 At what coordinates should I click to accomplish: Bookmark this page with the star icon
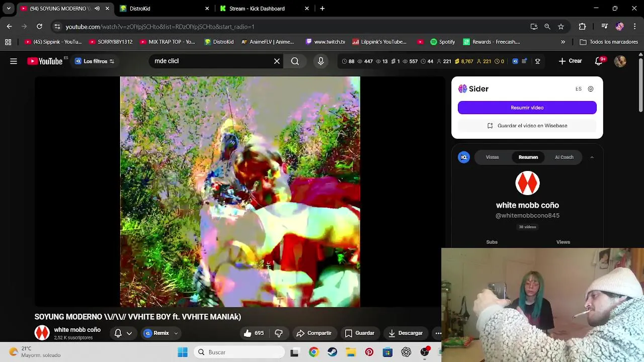[560, 27]
